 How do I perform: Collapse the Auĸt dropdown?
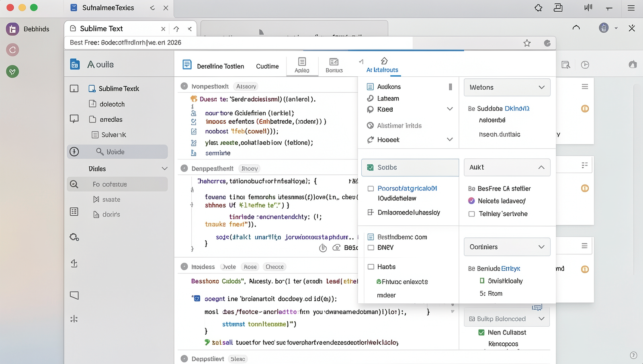point(507,167)
